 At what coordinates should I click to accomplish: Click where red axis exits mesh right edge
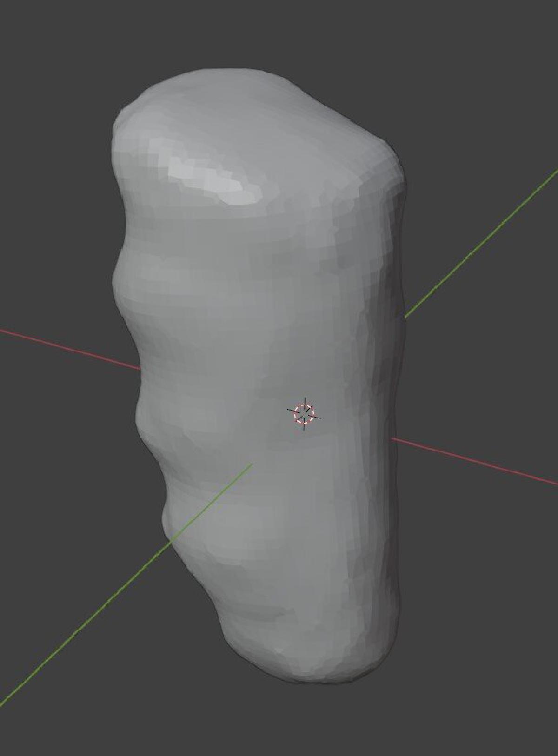393,438
